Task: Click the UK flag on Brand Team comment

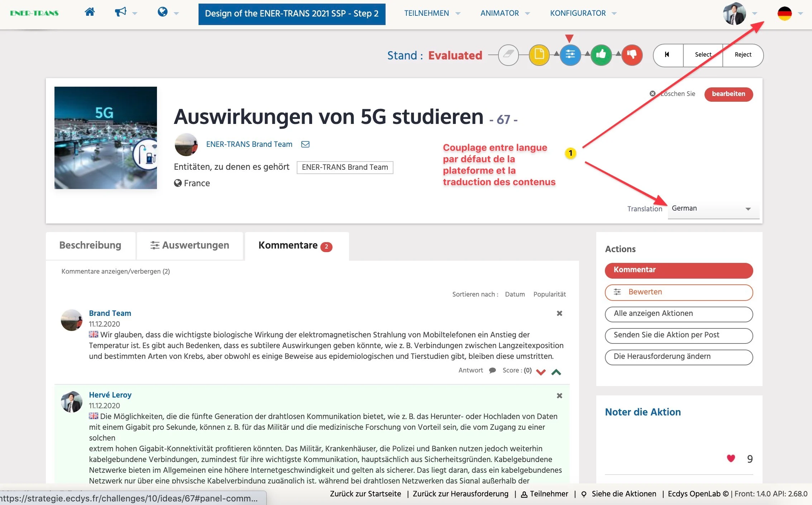Action: [x=94, y=335]
